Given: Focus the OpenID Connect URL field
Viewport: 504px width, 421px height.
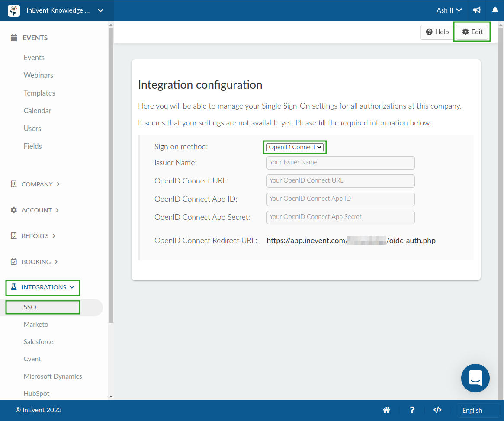Looking at the screenshot, I should click(x=340, y=180).
